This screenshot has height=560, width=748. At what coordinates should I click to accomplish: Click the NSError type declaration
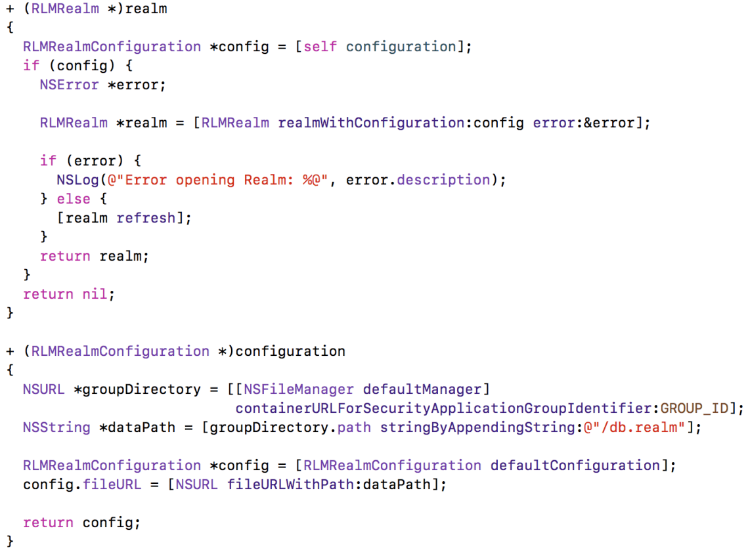coord(69,85)
